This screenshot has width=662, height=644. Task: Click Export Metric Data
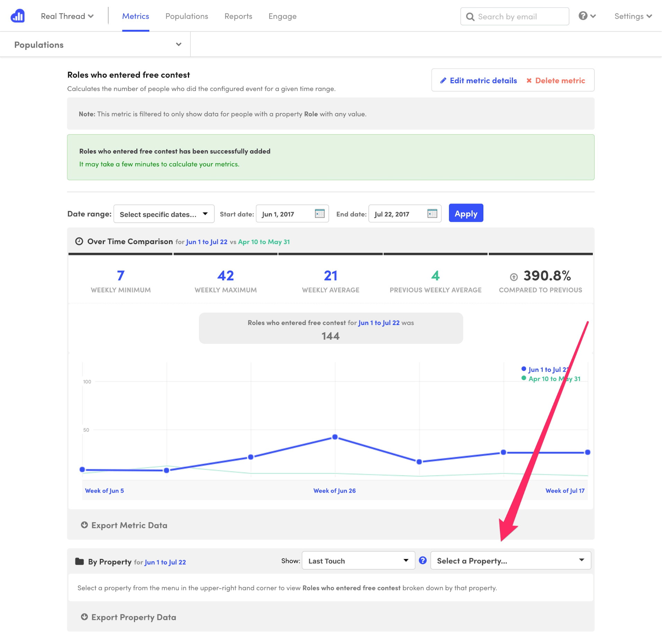(x=129, y=526)
